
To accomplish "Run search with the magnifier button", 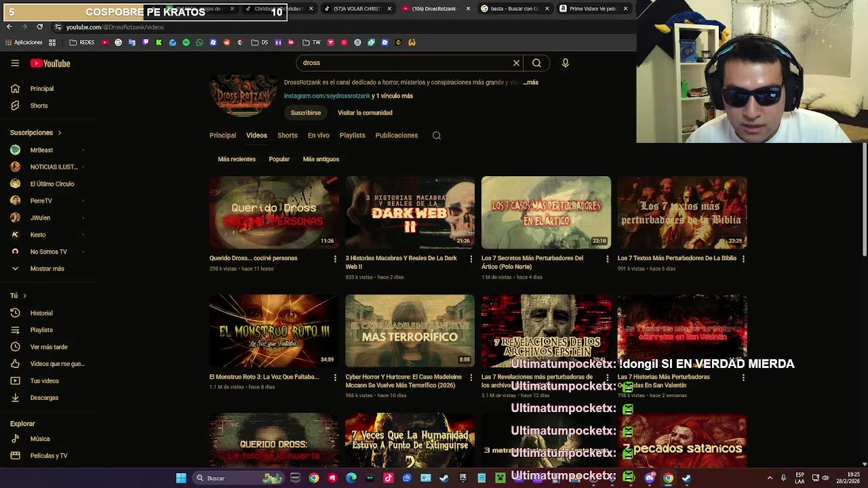I will point(536,63).
